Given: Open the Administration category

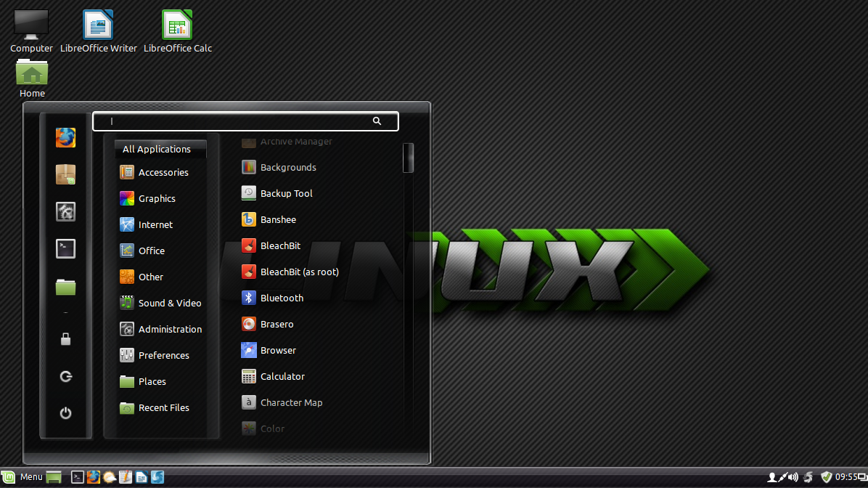Looking at the screenshot, I should pos(160,329).
